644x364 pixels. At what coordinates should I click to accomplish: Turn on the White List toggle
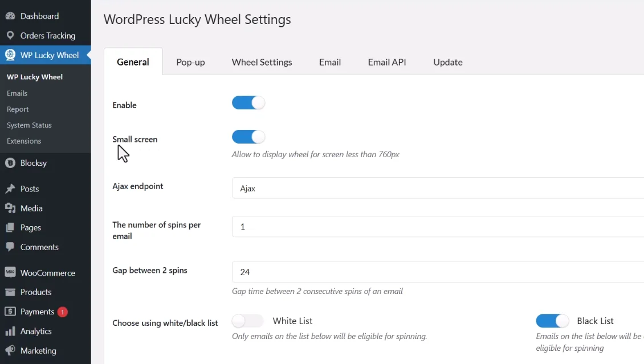(248, 321)
